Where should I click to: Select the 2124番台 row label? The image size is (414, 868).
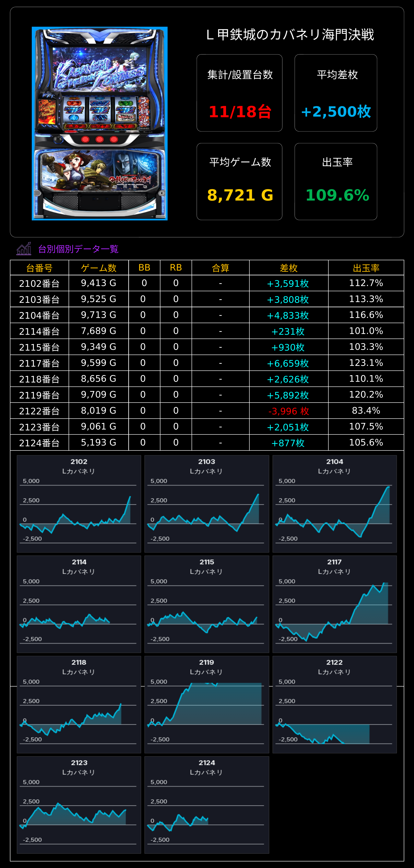(39, 443)
